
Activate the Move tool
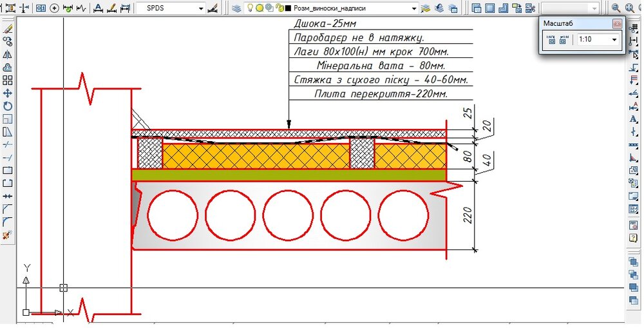tap(8, 93)
